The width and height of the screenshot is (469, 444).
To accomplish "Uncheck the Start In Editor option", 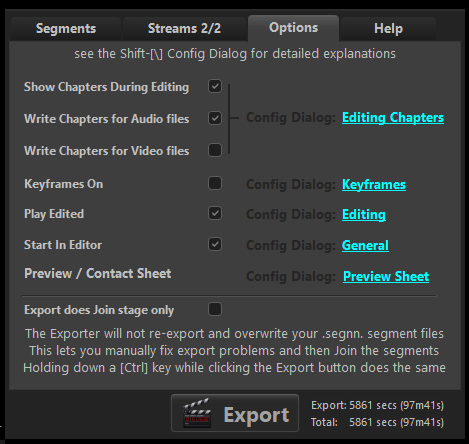I will 215,244.
